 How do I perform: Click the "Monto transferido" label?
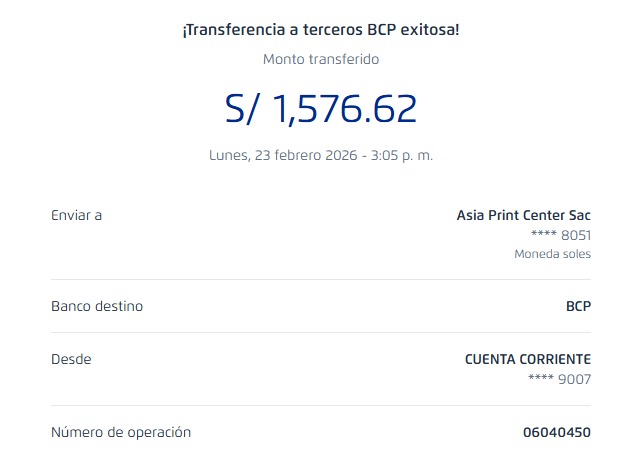[x=321, y=59]
